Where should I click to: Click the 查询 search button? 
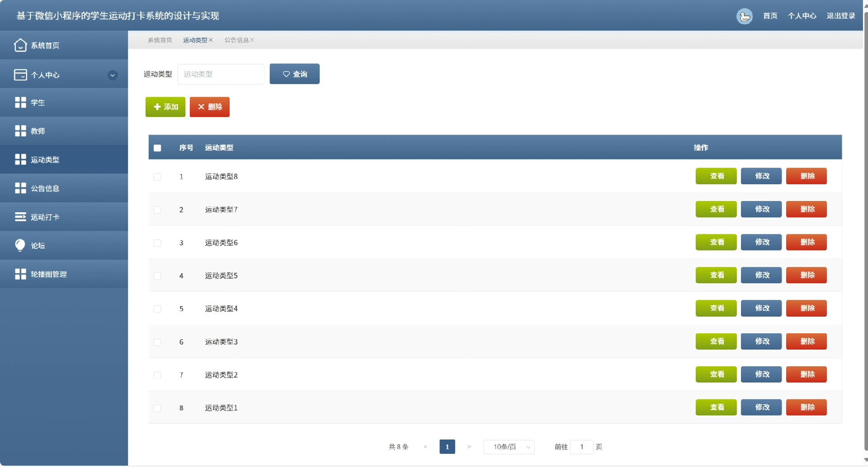pos(294,74)
